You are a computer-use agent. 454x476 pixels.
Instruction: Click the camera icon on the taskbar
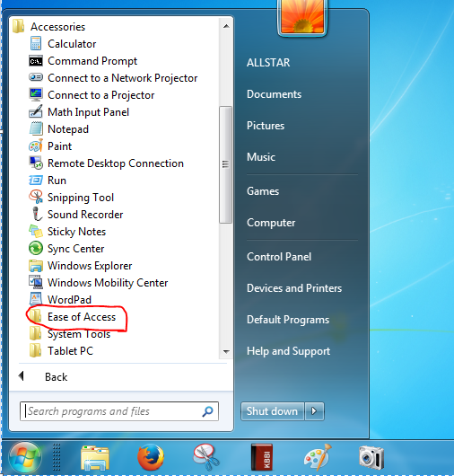(x=371, y=458)
